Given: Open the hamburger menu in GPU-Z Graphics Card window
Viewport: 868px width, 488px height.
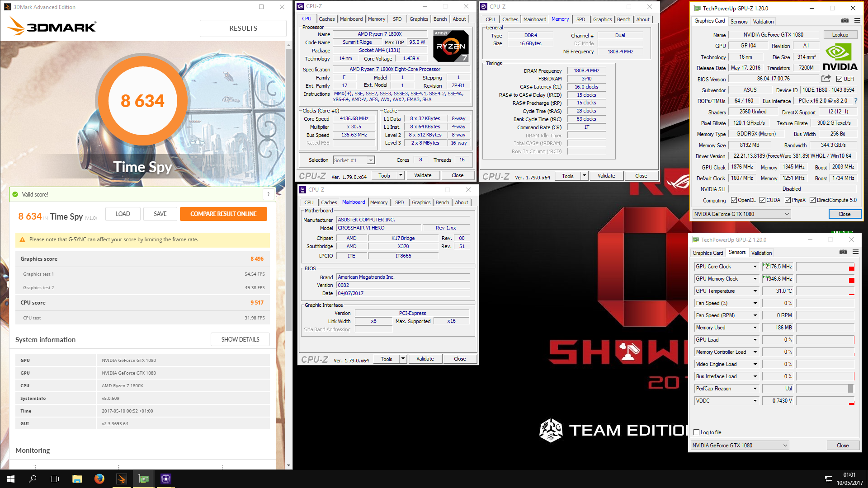Looking at the screenshot, I should tap(857, 21).
